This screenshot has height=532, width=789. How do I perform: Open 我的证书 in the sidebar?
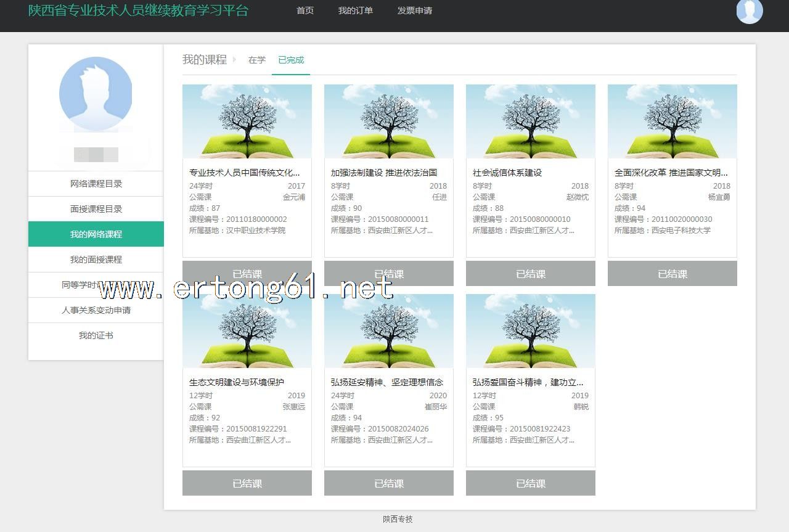96,335
